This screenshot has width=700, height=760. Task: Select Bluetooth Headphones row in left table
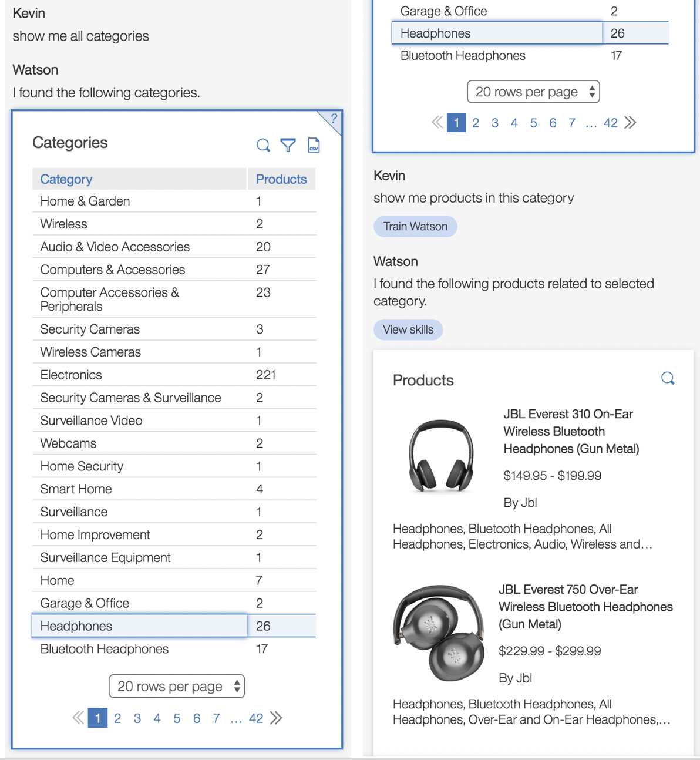click(x=174, y=649)
